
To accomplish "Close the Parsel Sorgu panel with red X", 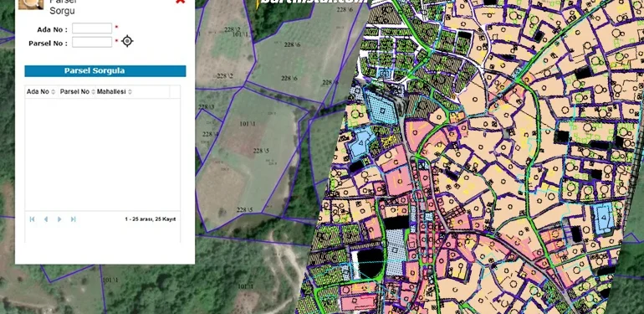I will pos(180,2).
